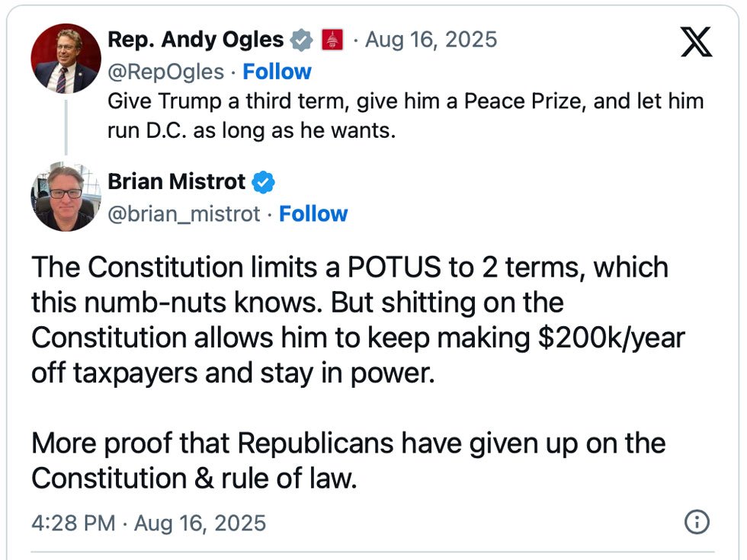Open the X logo link
Screen dimensions: 747x560
[x=696, y=42]
